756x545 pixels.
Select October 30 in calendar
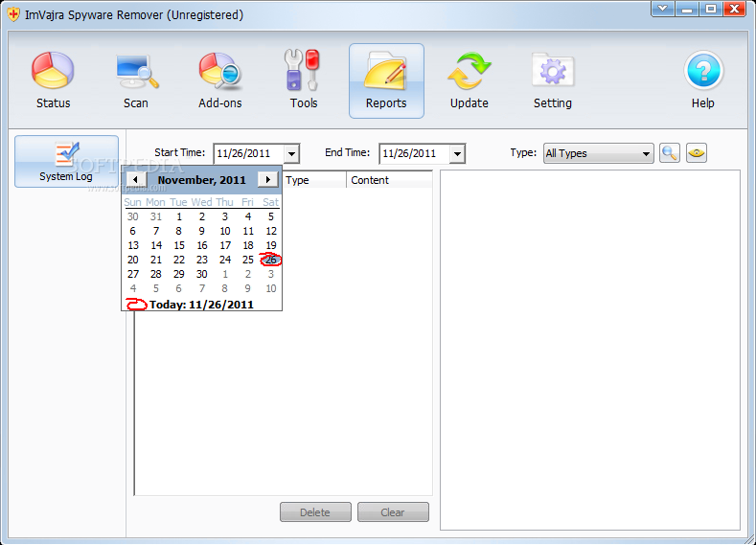click(x=132, y=216)
